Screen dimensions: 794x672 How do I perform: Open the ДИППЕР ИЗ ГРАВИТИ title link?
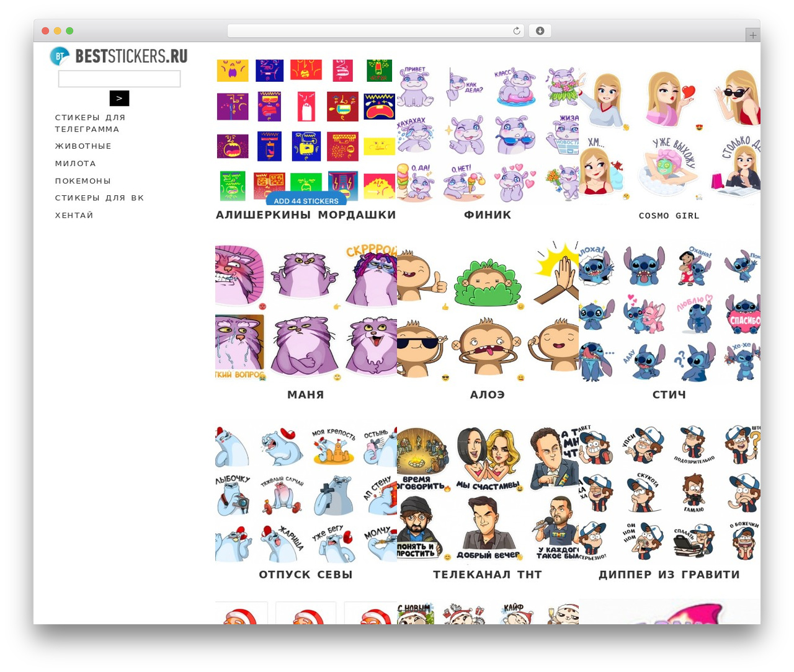pos(669,575)
